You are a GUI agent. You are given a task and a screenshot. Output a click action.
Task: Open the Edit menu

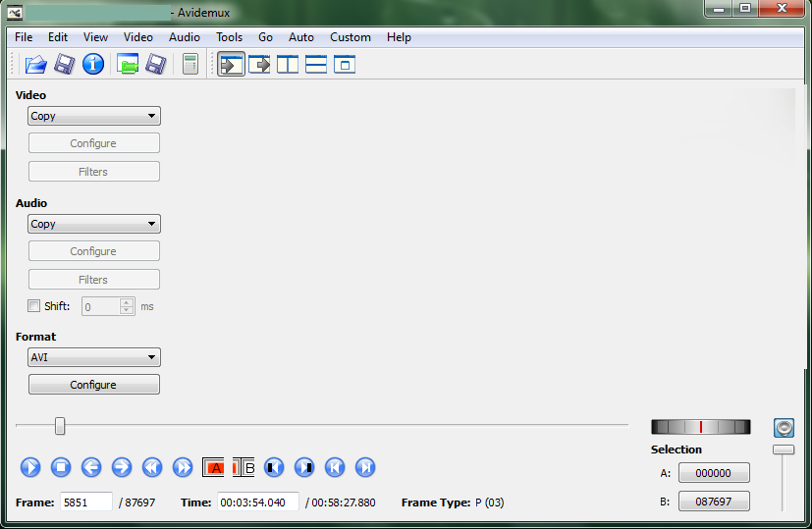click(58, 37)
